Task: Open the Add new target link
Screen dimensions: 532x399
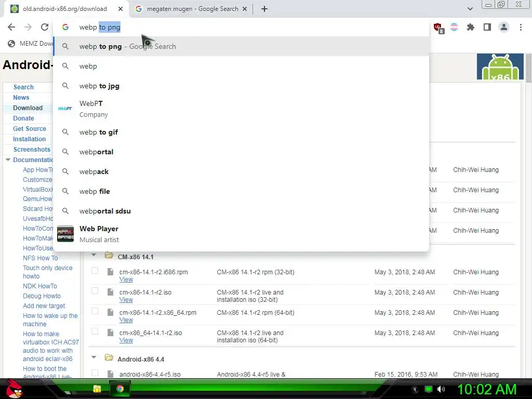Action: click(x=44, y=305)
